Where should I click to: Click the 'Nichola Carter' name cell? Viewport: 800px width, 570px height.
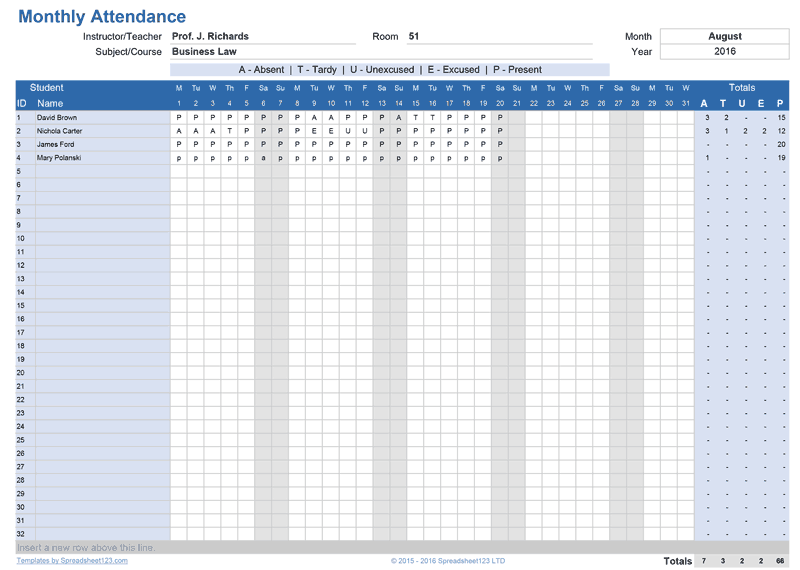(60, 131)
